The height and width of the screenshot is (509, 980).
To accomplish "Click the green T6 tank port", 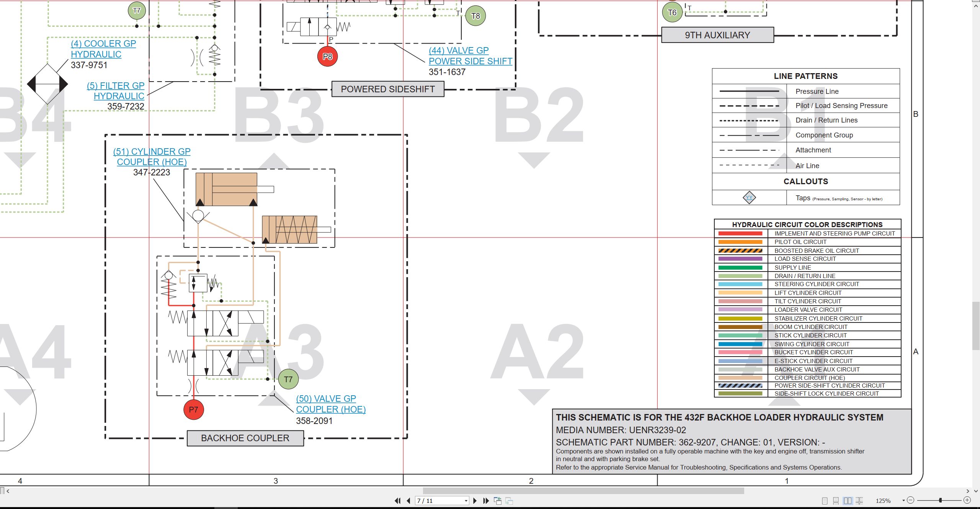I will (672, 12).
